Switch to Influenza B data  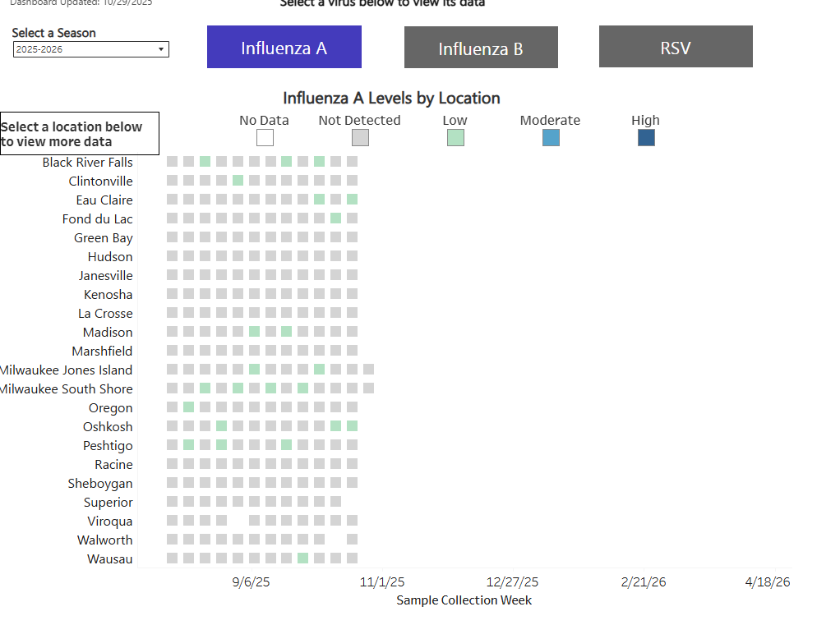point(481,48)
